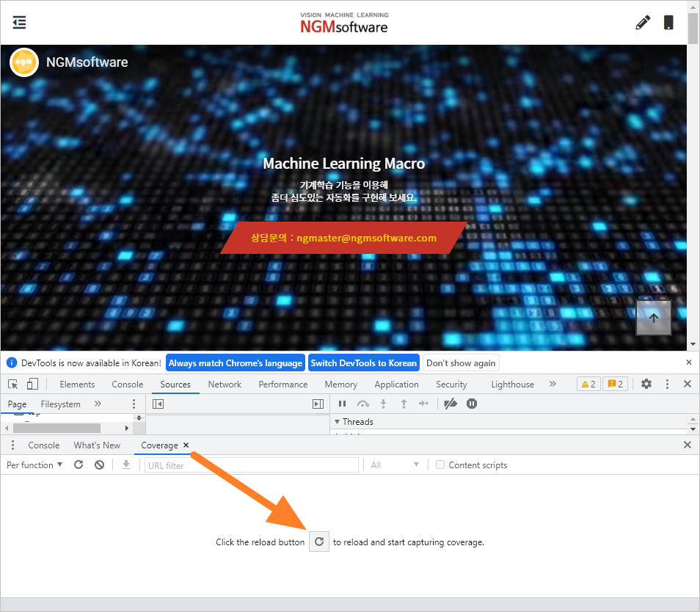The height and width of the screenshot is (612, 700).
Task: Click the step icon in debugger toolbar
Action: click(x=423, y=404)
